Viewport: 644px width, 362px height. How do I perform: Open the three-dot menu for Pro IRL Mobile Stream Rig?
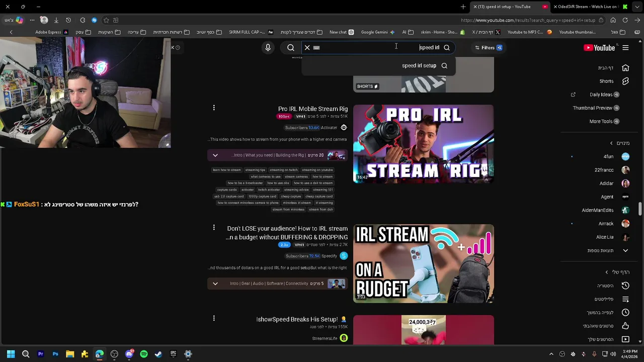coord(214,108)
